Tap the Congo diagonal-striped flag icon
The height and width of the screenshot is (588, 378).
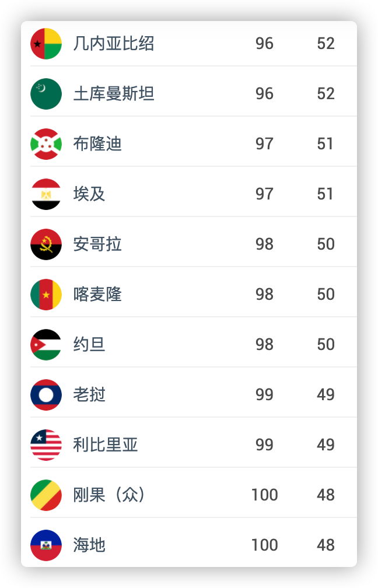pyautogui.click(x=45, y=495)
